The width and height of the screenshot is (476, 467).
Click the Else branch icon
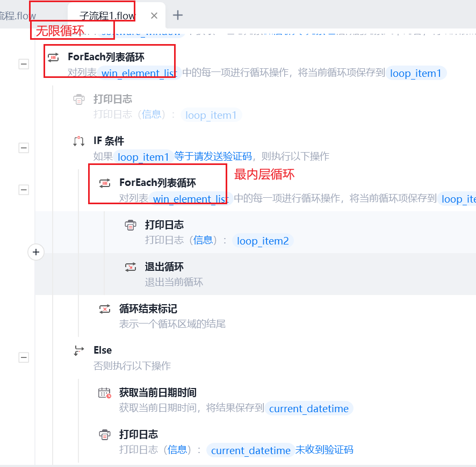[x=79, y=350]
